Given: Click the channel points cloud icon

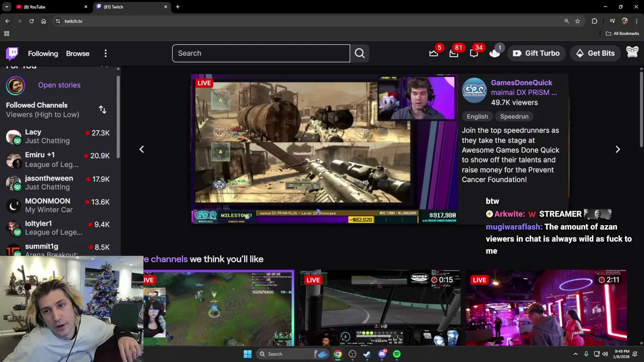Looking at the screenshot, I should [495, 53].
